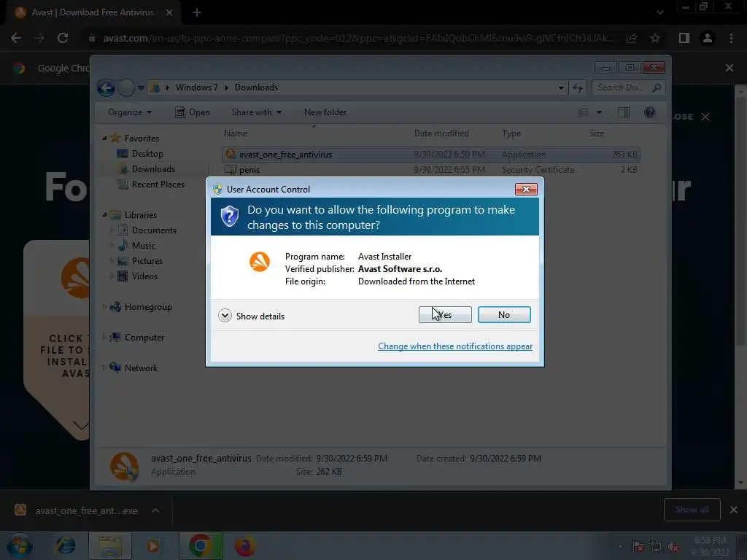Open Chrome profile avatar
The width and height of the screenshot is (747, 560).
click(708, 38)
